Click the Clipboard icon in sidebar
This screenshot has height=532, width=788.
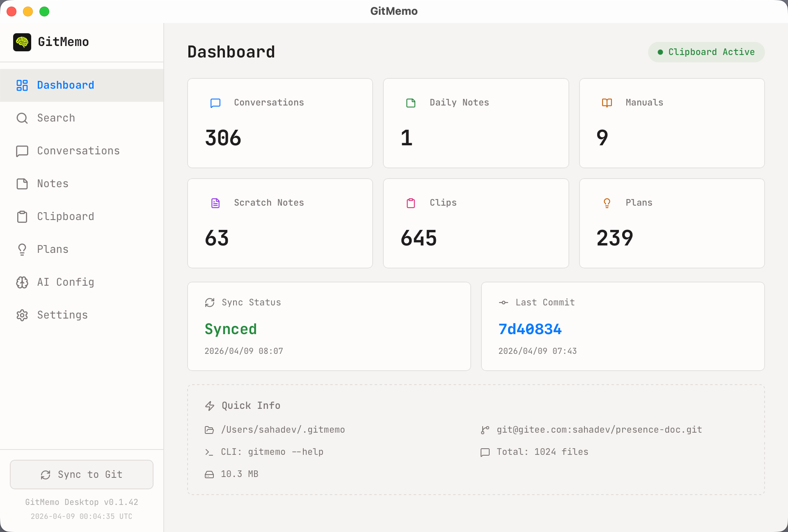(x=22, y=217)
